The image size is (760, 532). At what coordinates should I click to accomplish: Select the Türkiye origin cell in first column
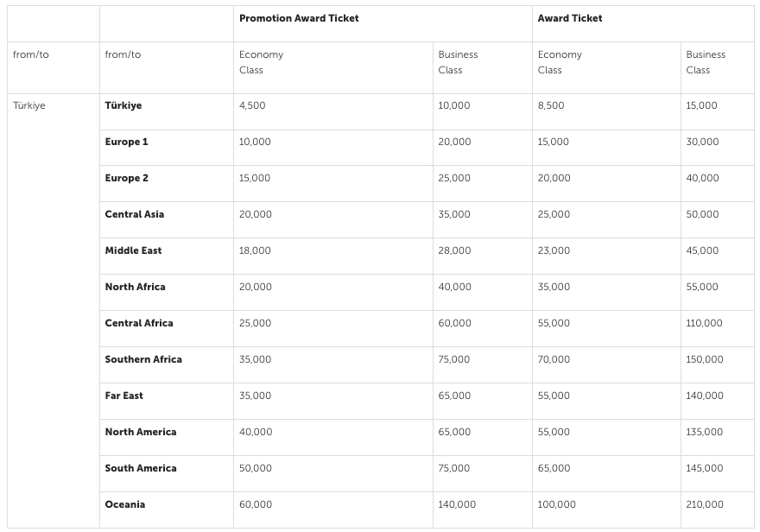pyautogui.click(x=29, y=105)
